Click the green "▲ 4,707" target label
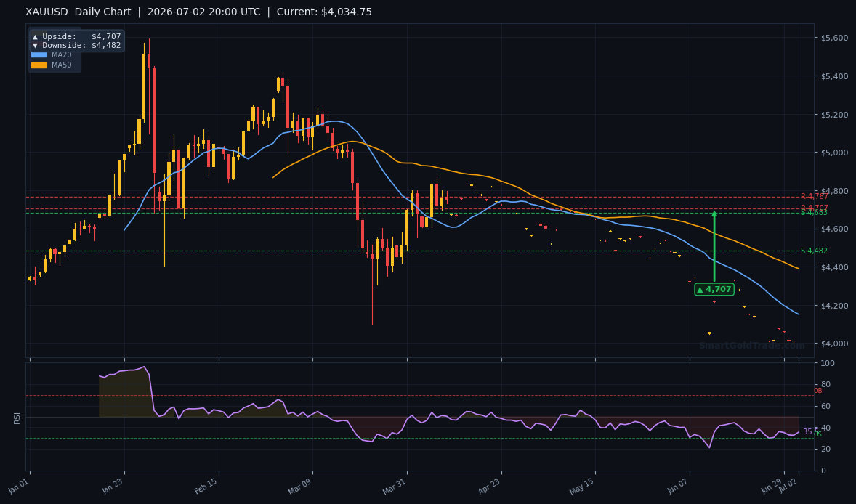The width and height of the screenshot is (856, 504). coord(714,289)
